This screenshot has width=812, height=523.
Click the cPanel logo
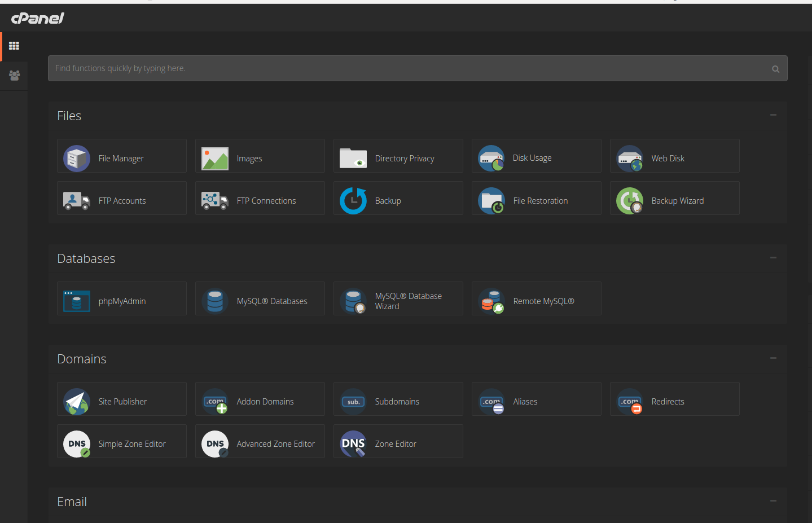[x=38, y=18]
